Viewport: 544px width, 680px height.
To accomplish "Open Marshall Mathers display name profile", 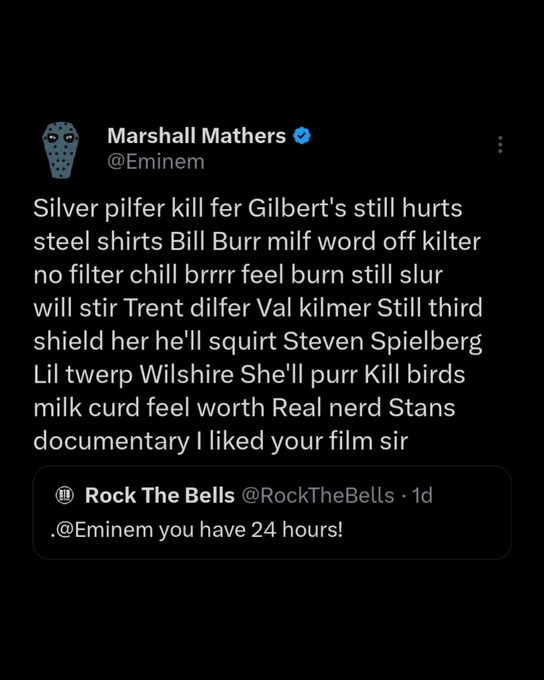I will pyautogui.click(x=197, y=136).
